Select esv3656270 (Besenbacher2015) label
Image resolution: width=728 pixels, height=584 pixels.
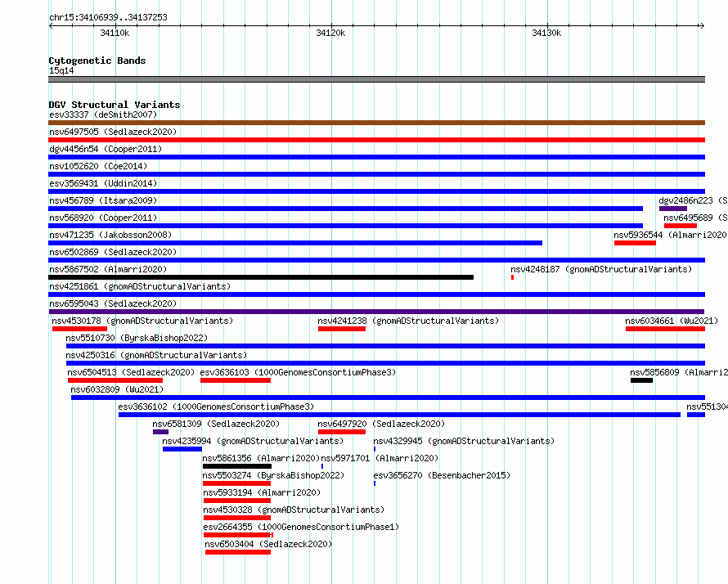(x=442, y=475)
